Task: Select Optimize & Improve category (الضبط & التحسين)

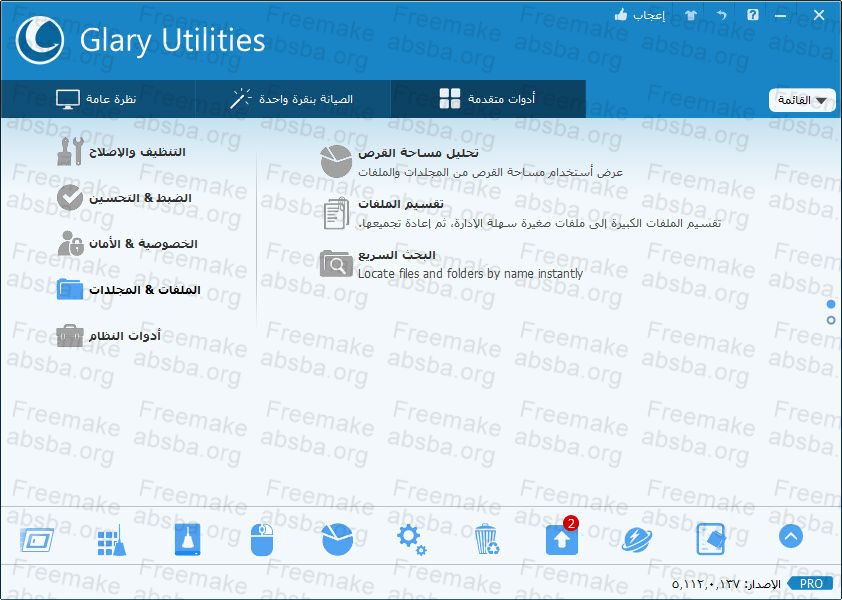Action: [x=125, y=198]
